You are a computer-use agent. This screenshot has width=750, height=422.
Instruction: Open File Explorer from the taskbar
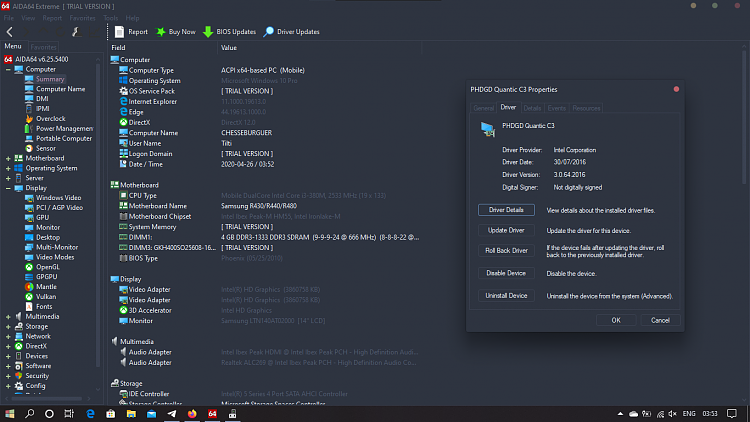coord(131,413)
